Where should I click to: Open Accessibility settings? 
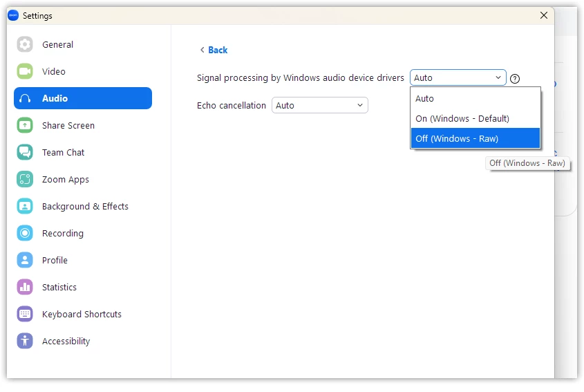[83, 341]
